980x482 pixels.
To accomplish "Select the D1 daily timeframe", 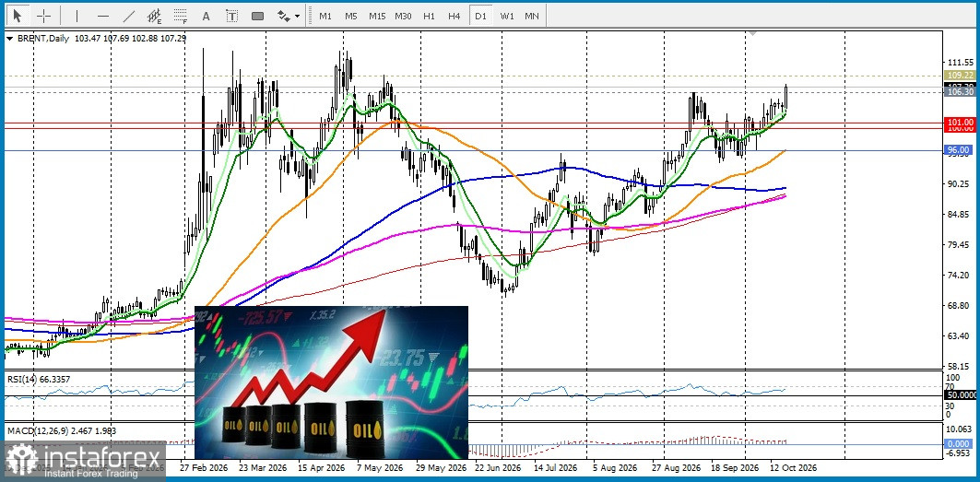I will 480,16.
